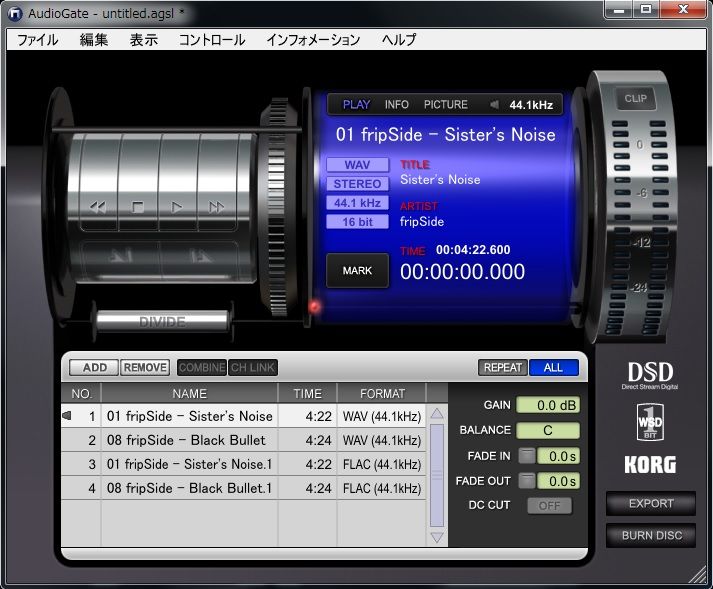Select track 2 '08 fripSide - Black Bullet'
The height and width of the screenshot is (589, 713).
[244, 440]
